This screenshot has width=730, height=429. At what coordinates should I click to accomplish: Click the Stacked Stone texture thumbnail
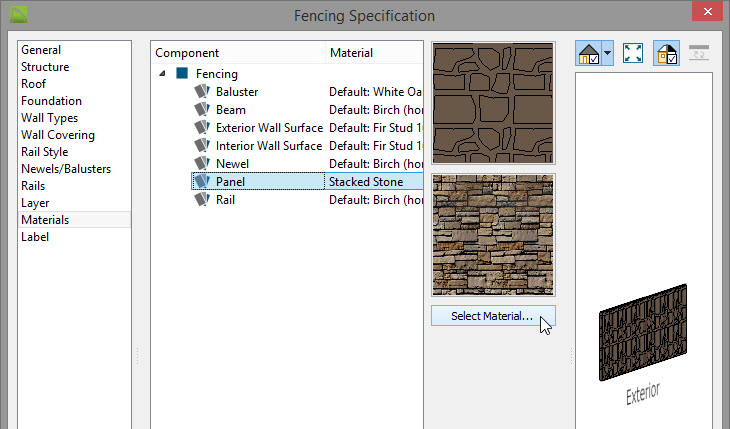(x=493, y=235)
